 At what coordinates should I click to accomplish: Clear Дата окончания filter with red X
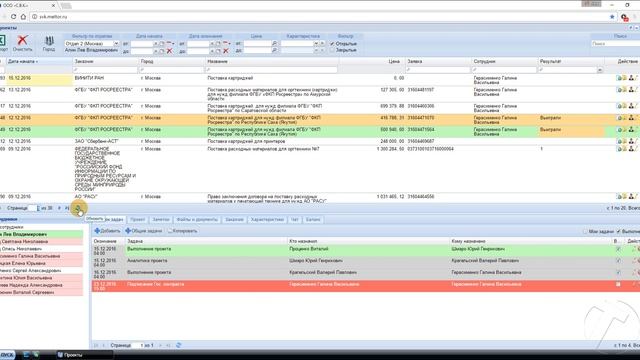point(226,51)
